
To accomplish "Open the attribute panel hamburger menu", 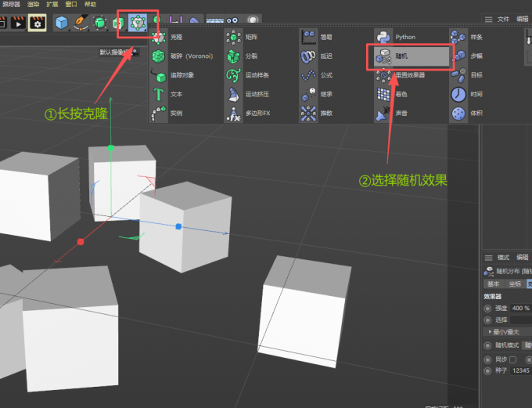I will click(x=488, y=258).
